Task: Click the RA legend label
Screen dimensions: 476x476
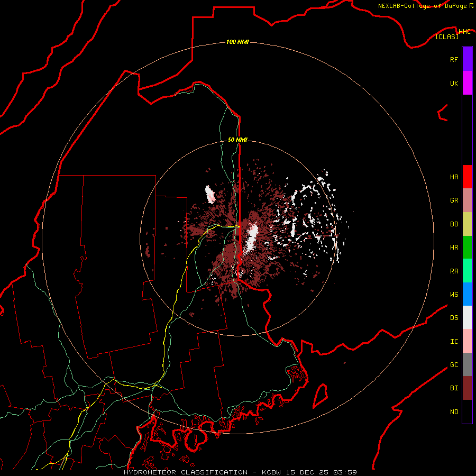Action: coord(454,271)
